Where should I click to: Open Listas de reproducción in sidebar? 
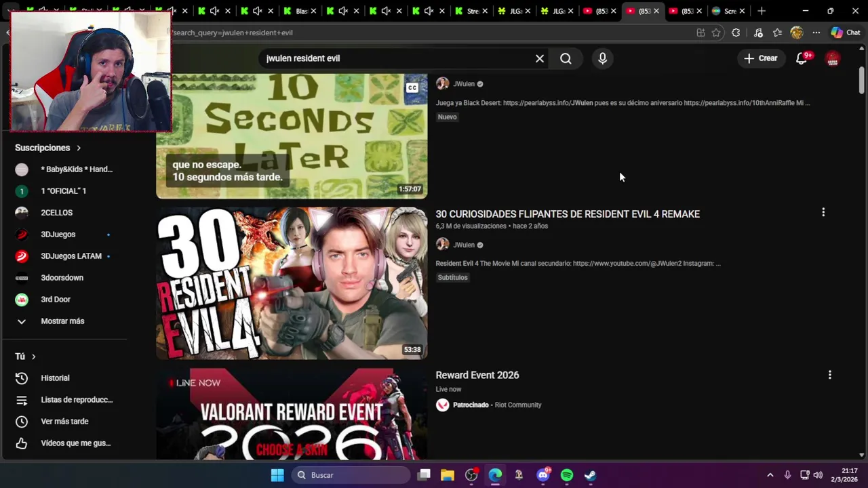click(x=64, y=400)
